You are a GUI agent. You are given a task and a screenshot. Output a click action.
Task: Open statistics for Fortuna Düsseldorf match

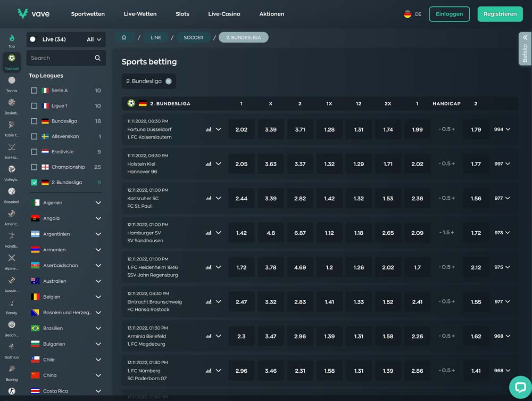click(209, 129)
